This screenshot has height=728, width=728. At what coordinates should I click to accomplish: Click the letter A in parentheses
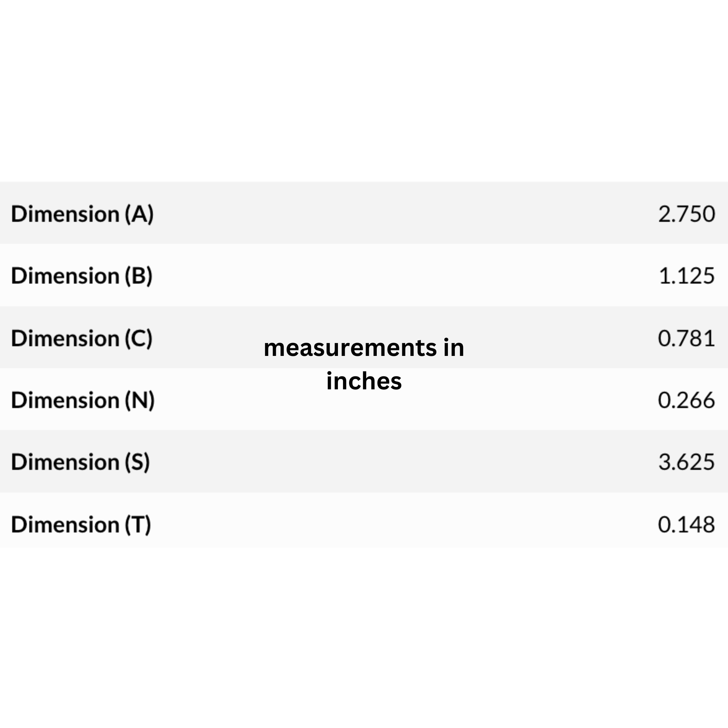click(x=139, y=214)
